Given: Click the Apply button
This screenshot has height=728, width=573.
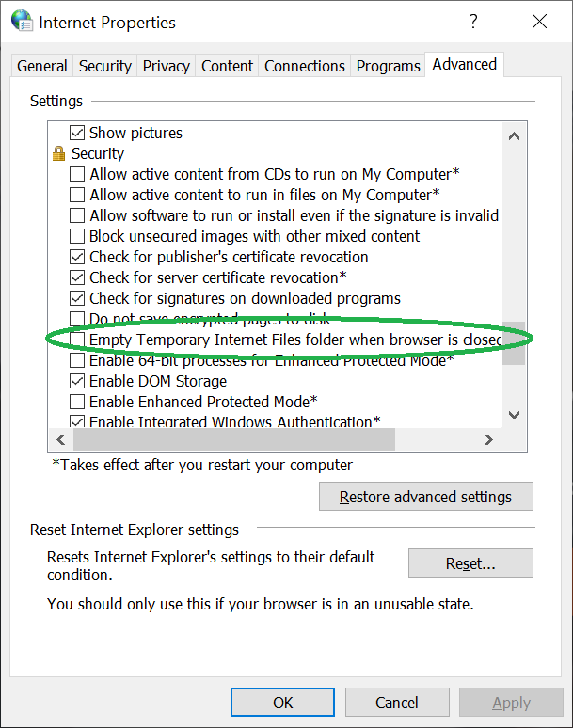Looking at the screenshot, I should pyautogui.click(x=511, y=703).
